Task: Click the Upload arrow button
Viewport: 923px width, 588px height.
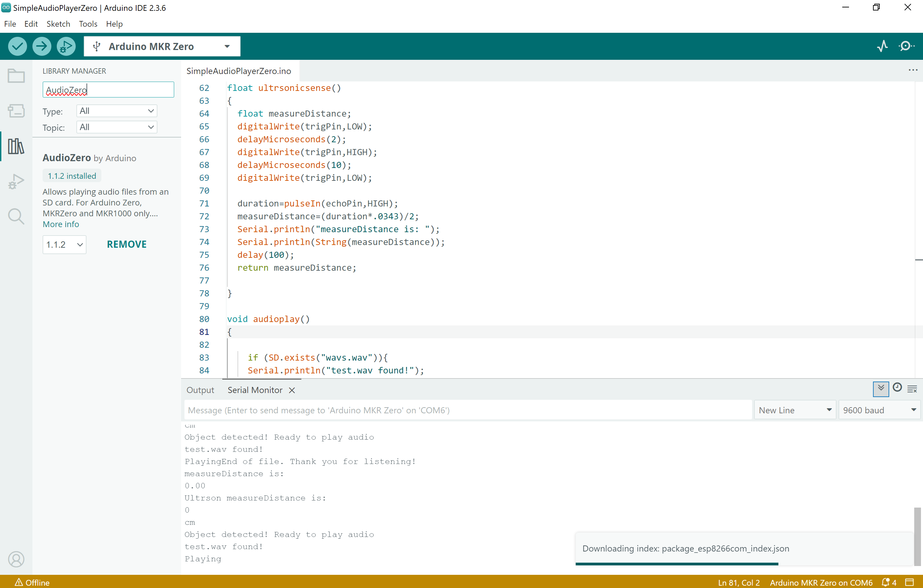Action: (x=42, y=46)
